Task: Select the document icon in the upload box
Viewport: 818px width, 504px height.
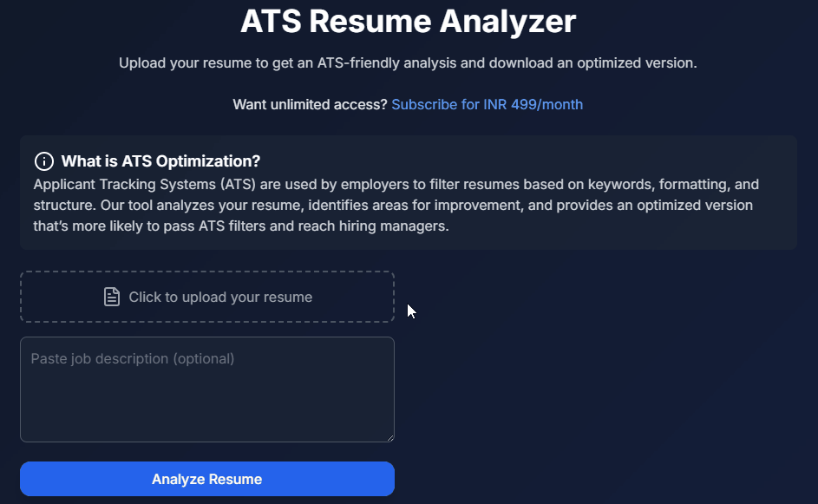Action: (x=111, y=296)
